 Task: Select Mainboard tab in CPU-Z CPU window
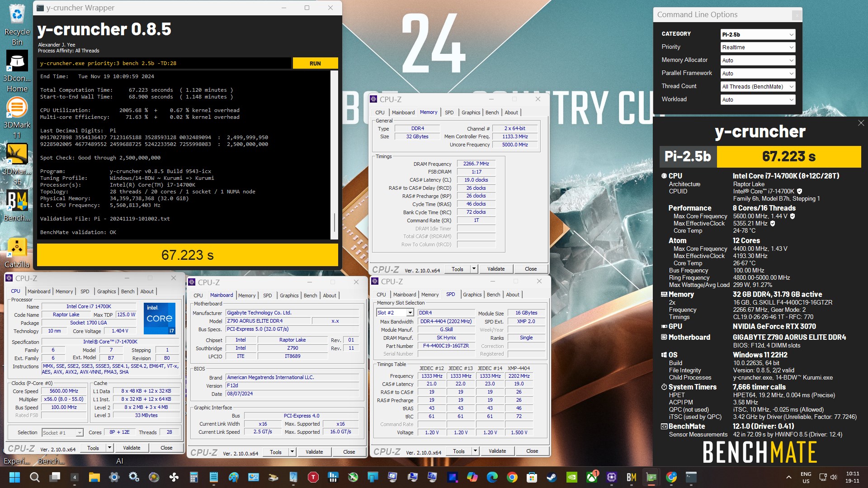[x=39, y=291]
